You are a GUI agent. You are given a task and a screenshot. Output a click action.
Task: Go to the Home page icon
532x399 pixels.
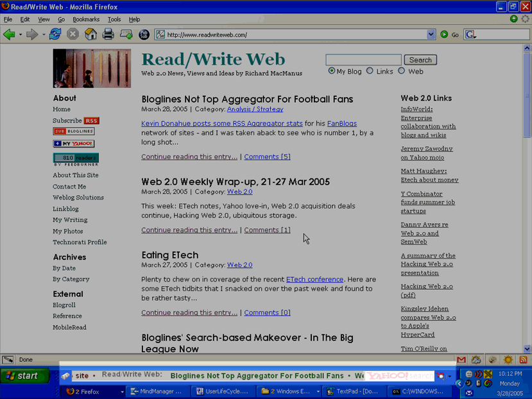(x=90, y=34)
